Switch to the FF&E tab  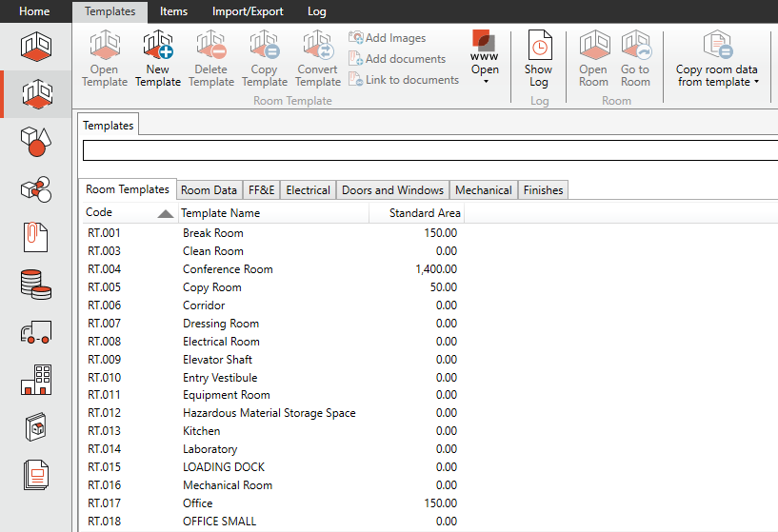pos(261,190)
